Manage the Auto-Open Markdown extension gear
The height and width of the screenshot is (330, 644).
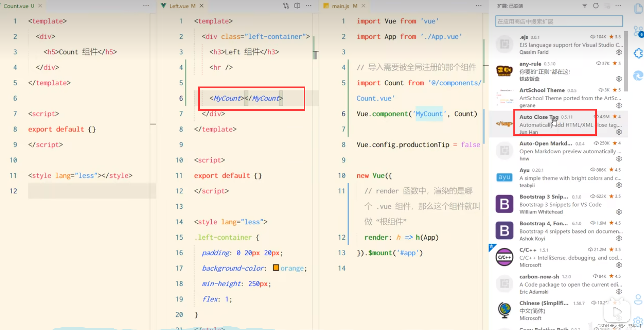click(619, 159)
